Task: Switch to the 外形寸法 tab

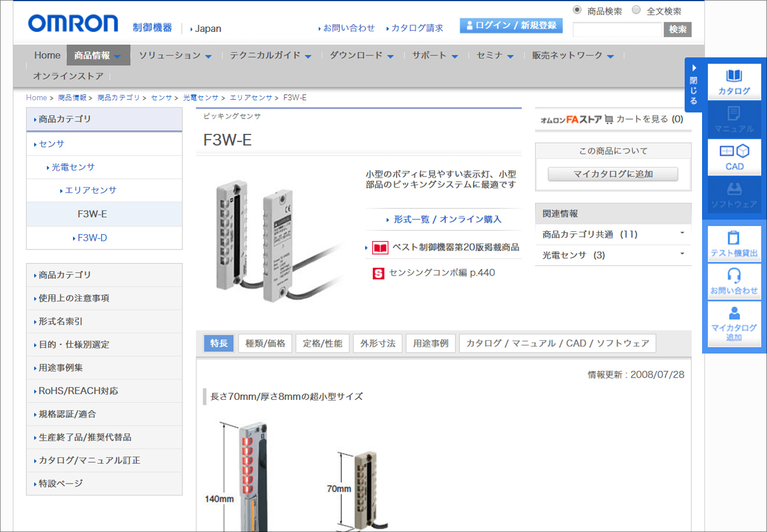Action: click(378, 343)
